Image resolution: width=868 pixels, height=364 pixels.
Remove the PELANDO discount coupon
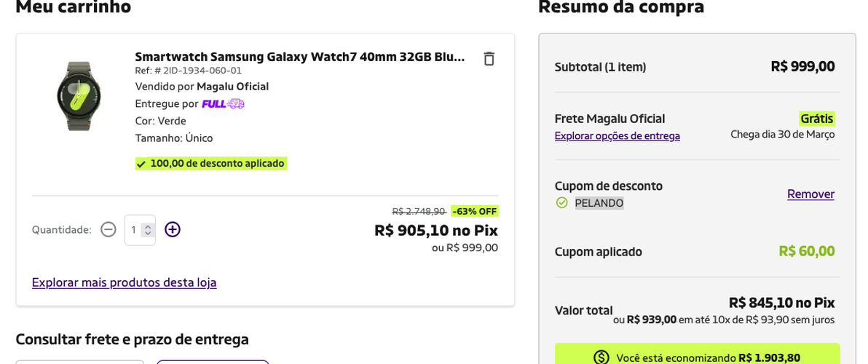810,194
